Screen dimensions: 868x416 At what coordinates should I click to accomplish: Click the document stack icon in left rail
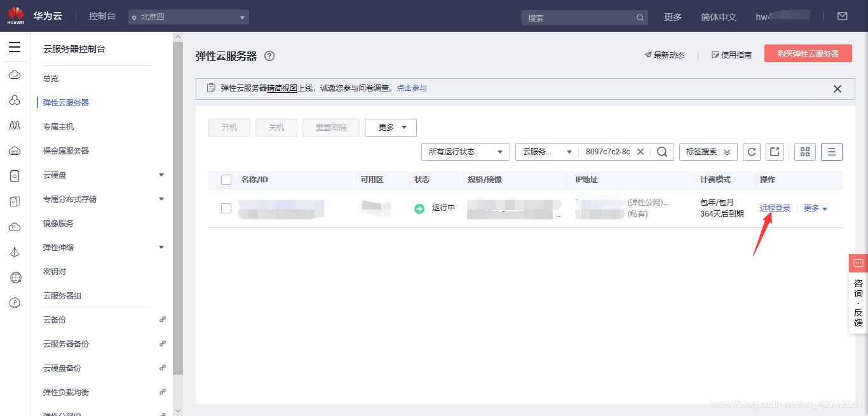[x=15, y=202]
